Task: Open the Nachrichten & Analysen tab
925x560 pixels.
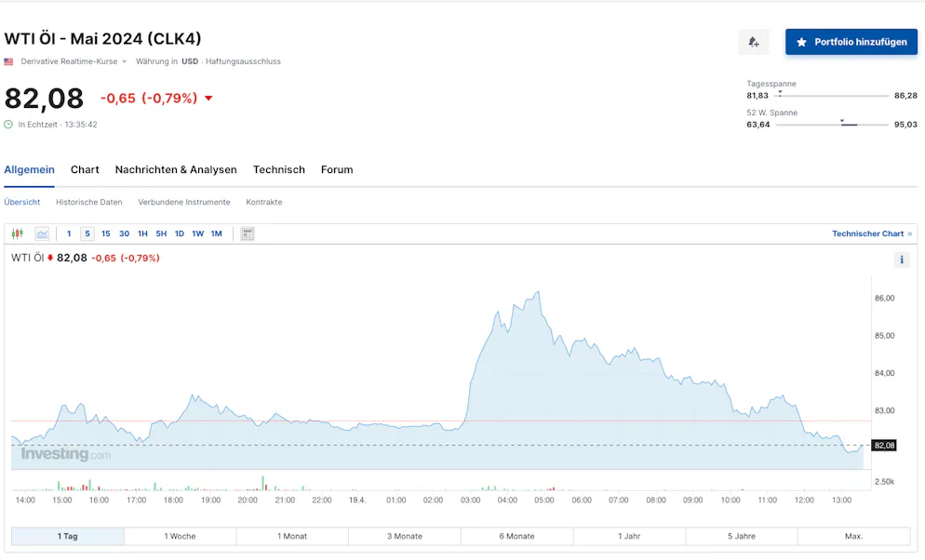Action: click(176, 169)
